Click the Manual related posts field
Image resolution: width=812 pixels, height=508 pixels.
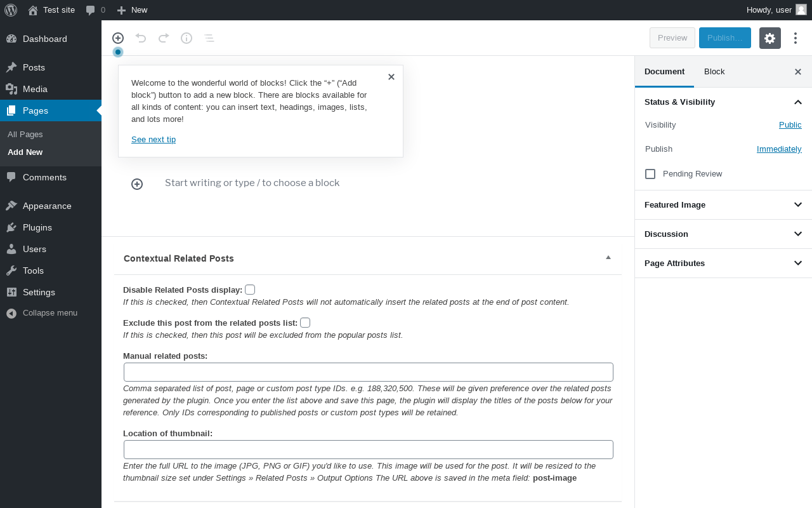pos(368,372)
